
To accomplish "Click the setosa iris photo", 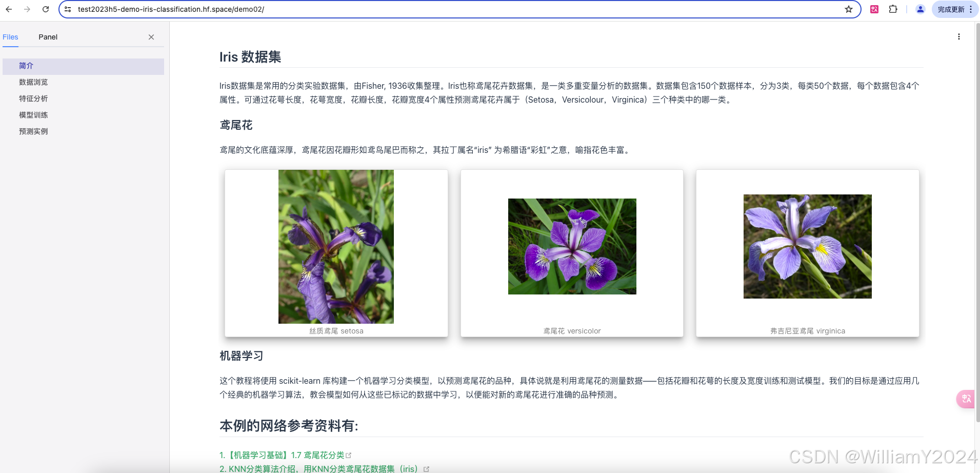I will click(336, 246).
